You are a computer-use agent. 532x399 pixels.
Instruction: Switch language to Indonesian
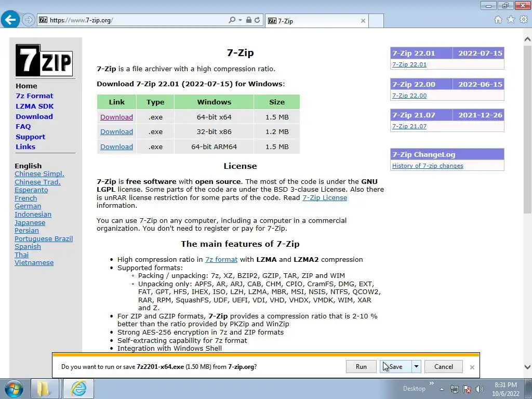(x=33, y=215)
